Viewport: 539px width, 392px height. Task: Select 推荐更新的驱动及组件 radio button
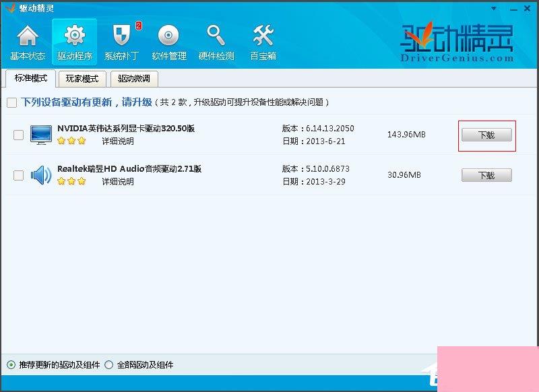[x=11, y=365]
